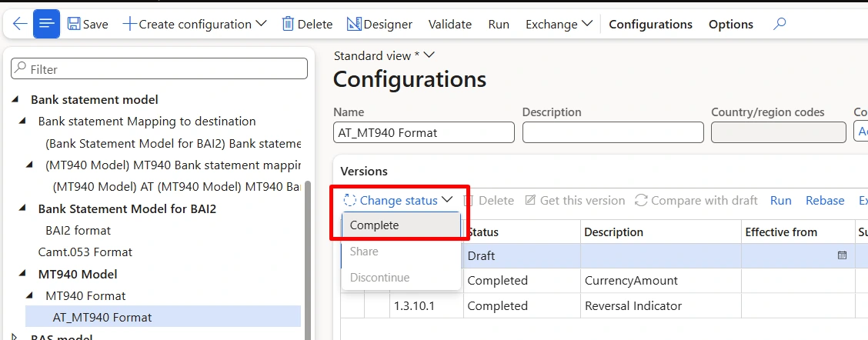Open the Standard view selector
The height and width of the screenshot is (340, 868).
(384, 55)
